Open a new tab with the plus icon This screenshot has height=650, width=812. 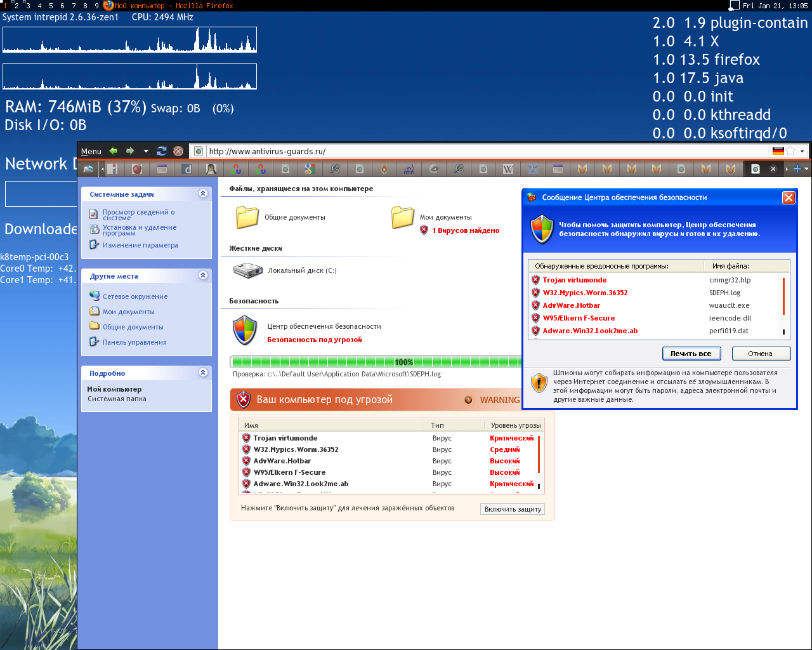797,169
